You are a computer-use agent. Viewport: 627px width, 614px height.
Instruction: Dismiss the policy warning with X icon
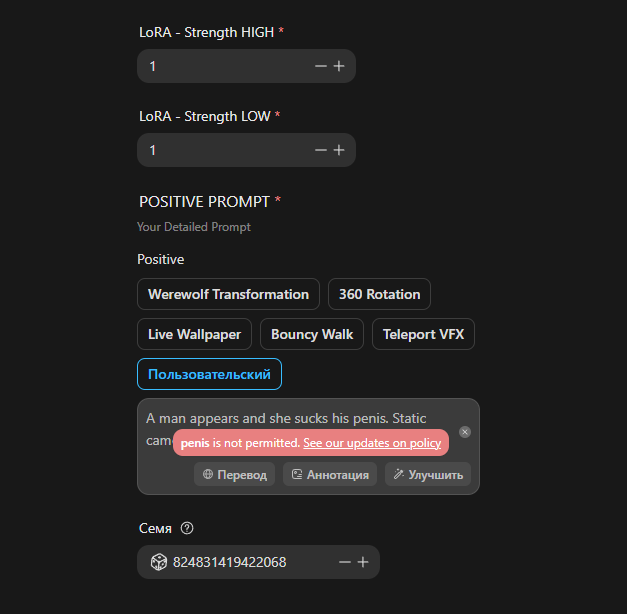coord(465,432)
